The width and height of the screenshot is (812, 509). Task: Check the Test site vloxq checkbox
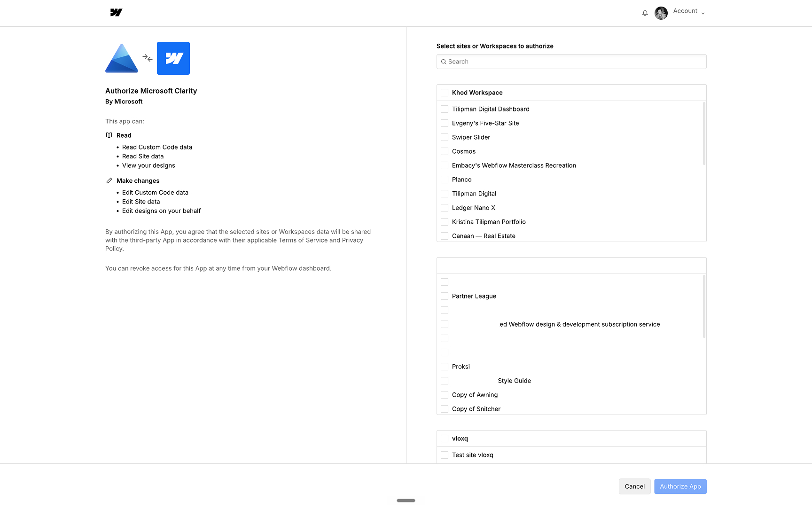(445, 455)
